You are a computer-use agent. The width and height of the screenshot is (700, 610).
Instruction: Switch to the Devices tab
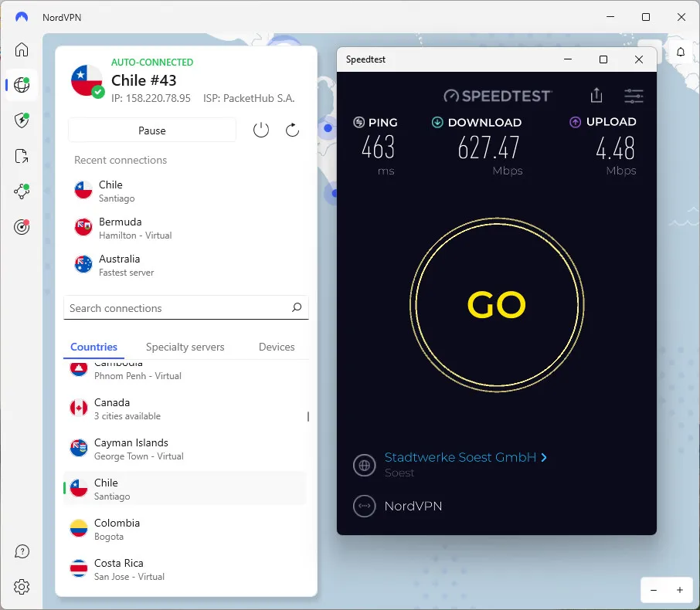coord(276,347)
